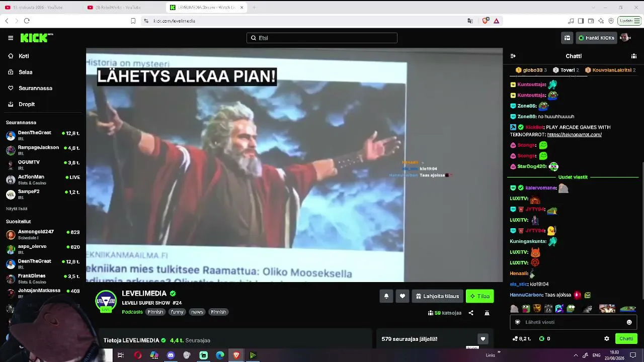Open chat settings gear icon
This screenshot has width=644, height=362.
point(607,339)
